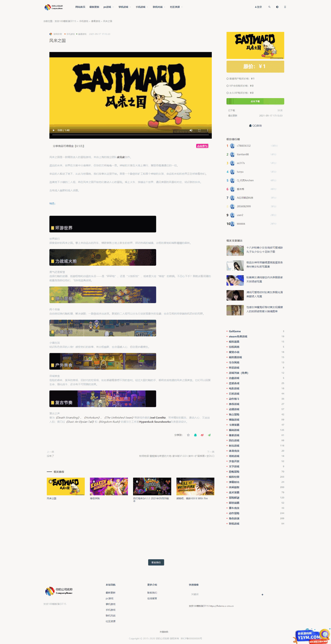Open the hamburger menu icon at top right
Image resolution: width=331 pixels, height=644 pixels.
[285, 7]
